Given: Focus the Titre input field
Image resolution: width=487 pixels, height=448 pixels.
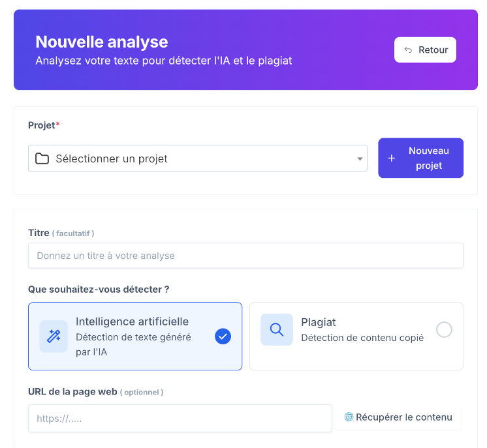Looking at the screenshot, I should tap(245, 256).
